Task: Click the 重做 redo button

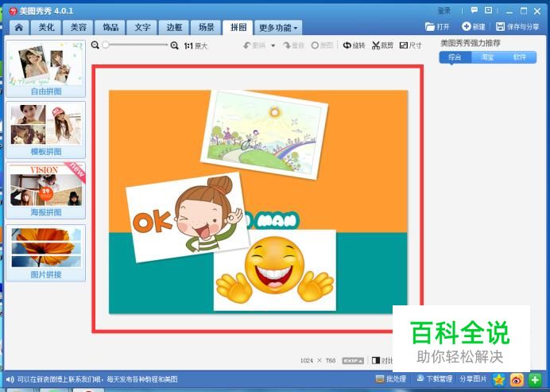Action: point(294,45)
